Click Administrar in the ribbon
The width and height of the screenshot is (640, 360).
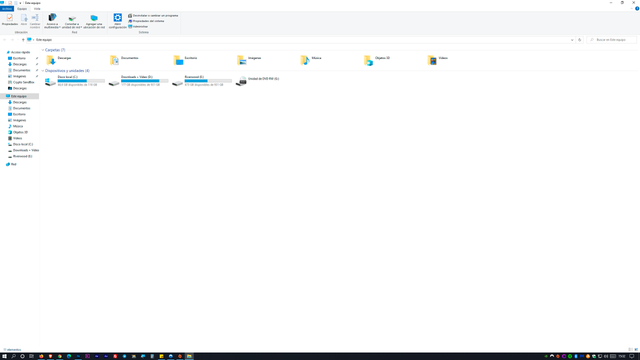pos(138,26)
